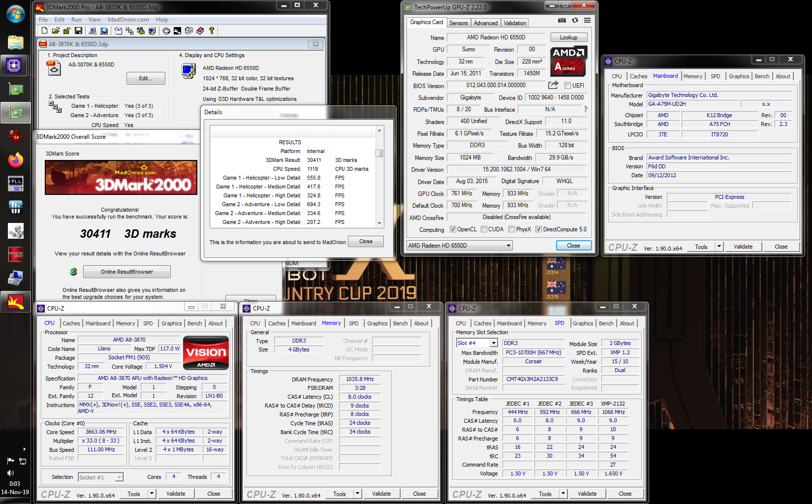Image resolution: width=812 pixels, height=504 pixels.
Task: Click the Details results scrollbar thumb
Action: coord(379,153)
